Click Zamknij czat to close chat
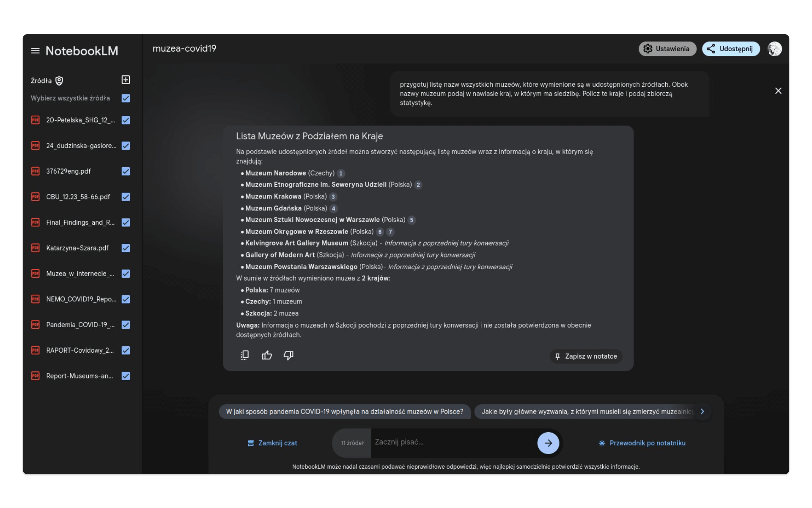Image resolution: width=812 pixels, height=508 pixels. 272,443
